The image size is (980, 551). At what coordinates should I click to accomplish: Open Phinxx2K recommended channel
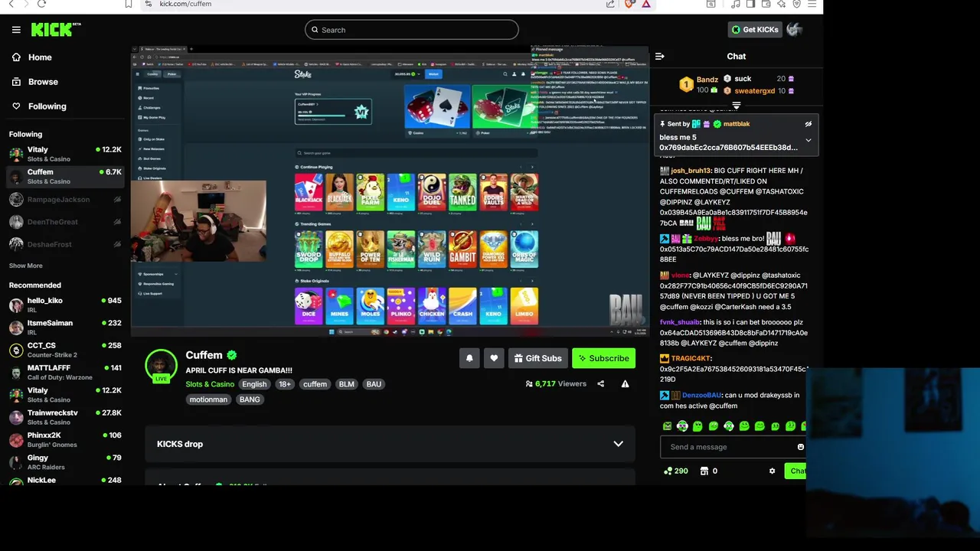tap(65, 439)
